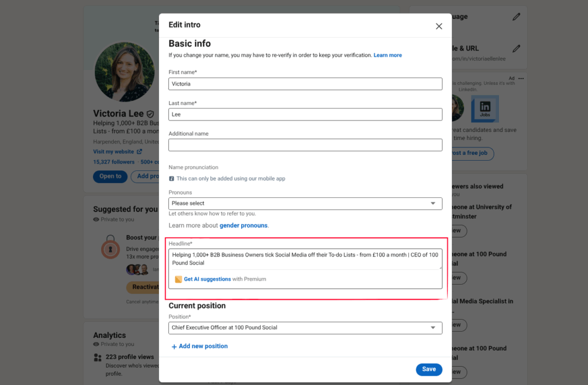
Task: Click inside the Additional name field
Action: 305,144
